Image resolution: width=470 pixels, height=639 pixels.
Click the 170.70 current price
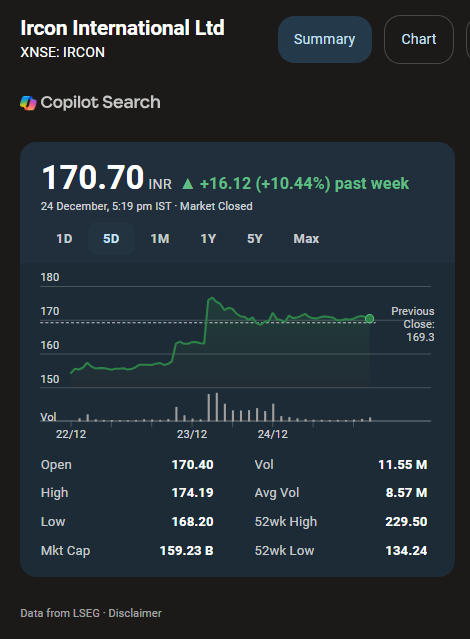click(x=93, y=177)
